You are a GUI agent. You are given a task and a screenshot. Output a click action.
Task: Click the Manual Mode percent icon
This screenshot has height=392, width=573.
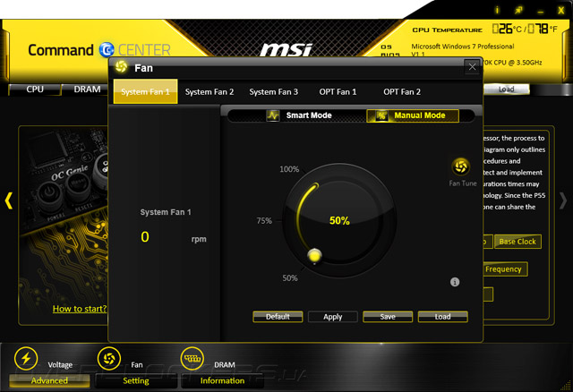click(x=381, y=115)
